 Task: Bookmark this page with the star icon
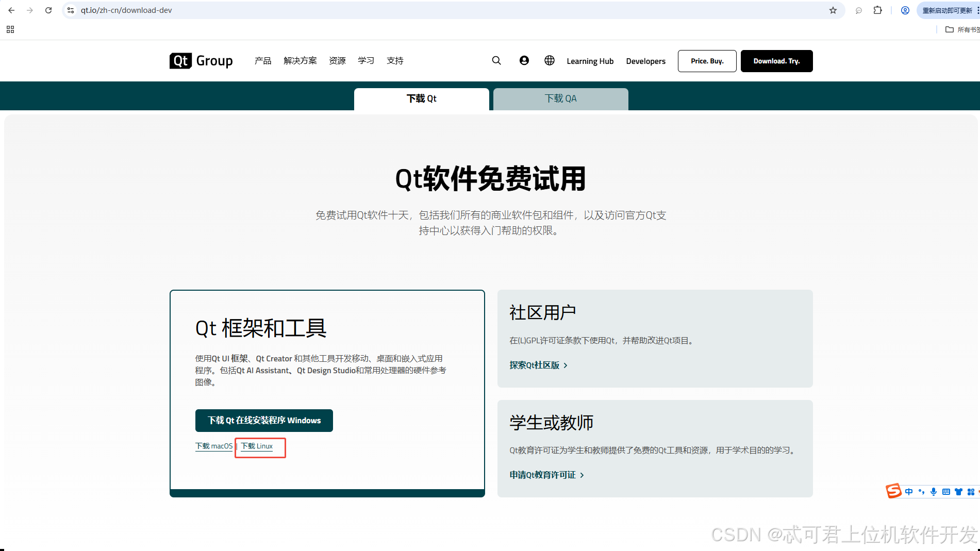pyautogui.click(x=833, y=10)
